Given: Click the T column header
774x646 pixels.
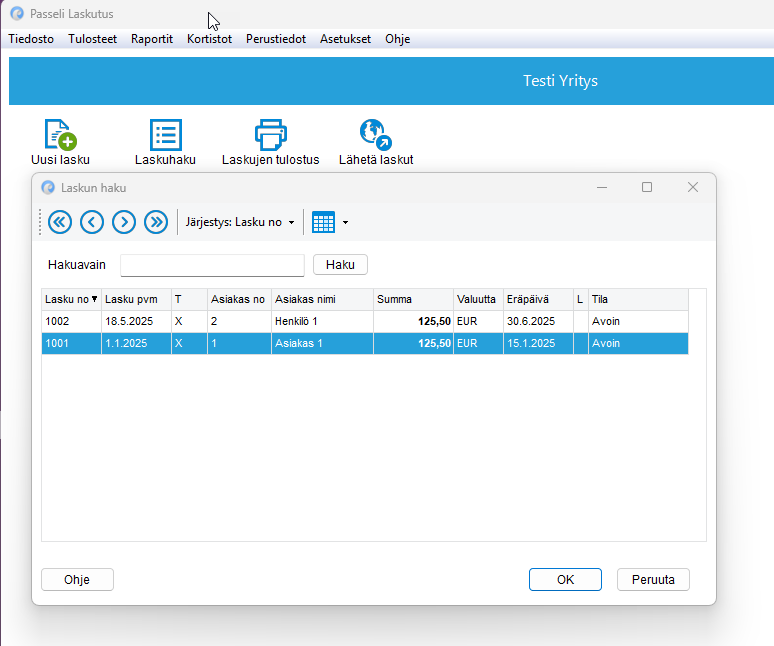Looking at the screenshot, I should [x=189, y=299].
